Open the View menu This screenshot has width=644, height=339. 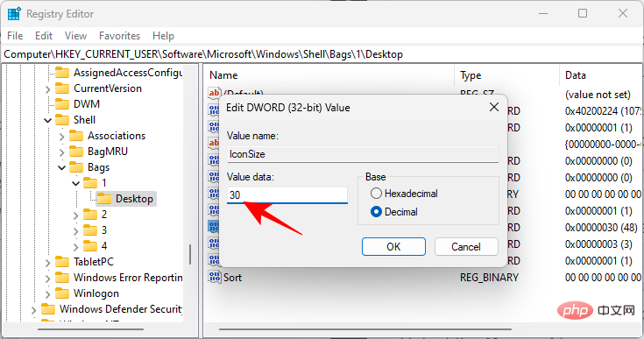75,36
